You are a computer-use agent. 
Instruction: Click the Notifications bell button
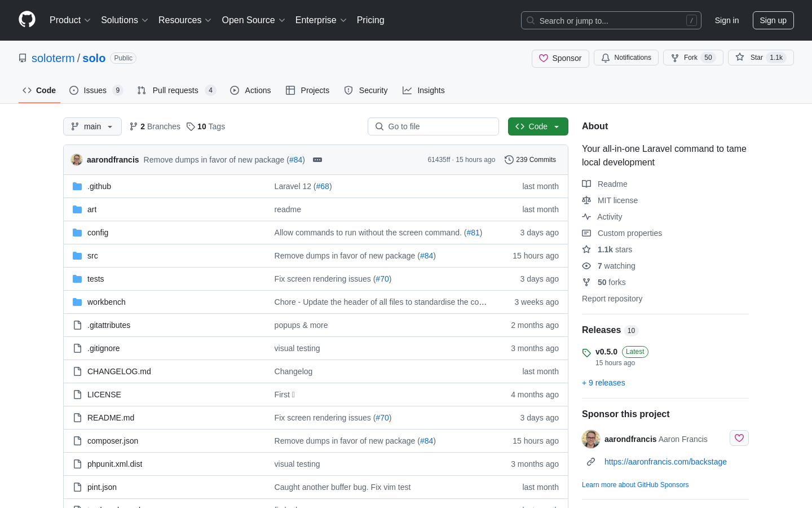[626, 58]
